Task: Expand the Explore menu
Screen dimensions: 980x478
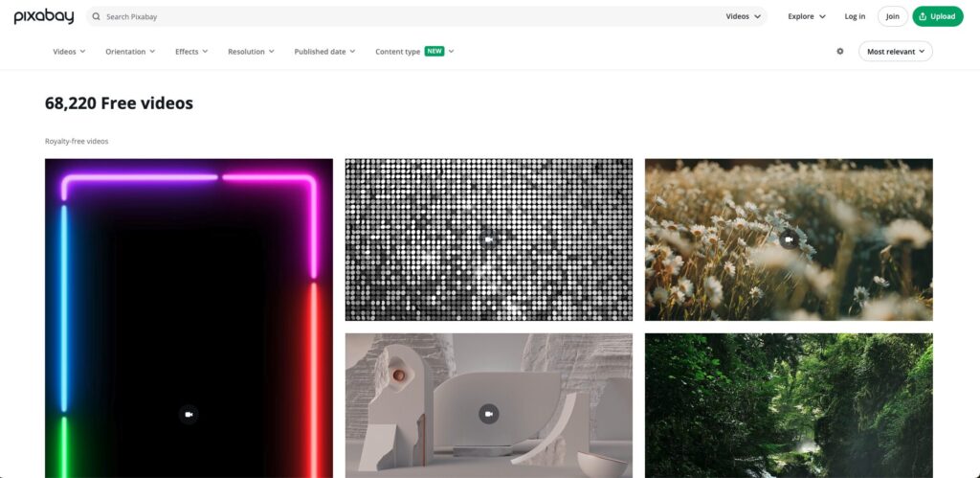Action: (x=806, y=16)
